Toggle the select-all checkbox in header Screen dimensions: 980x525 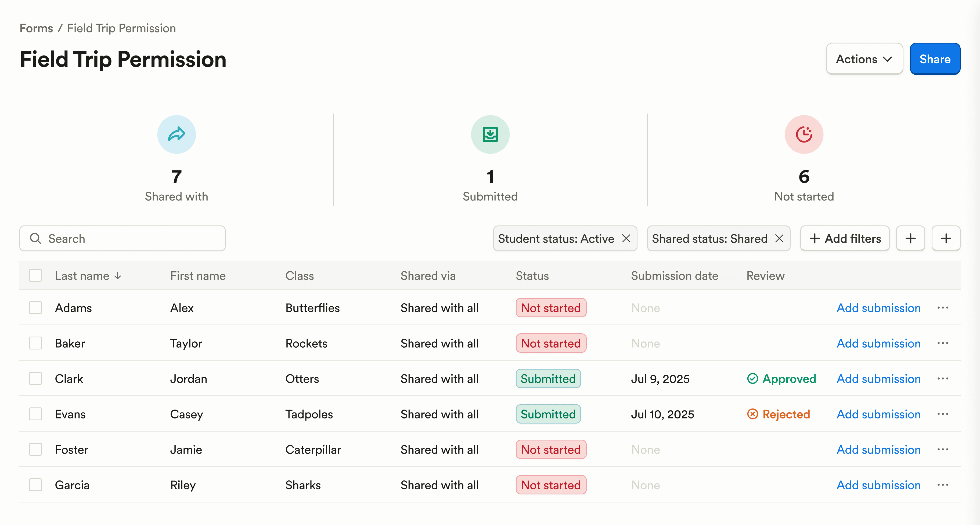(x=35, y=275)
